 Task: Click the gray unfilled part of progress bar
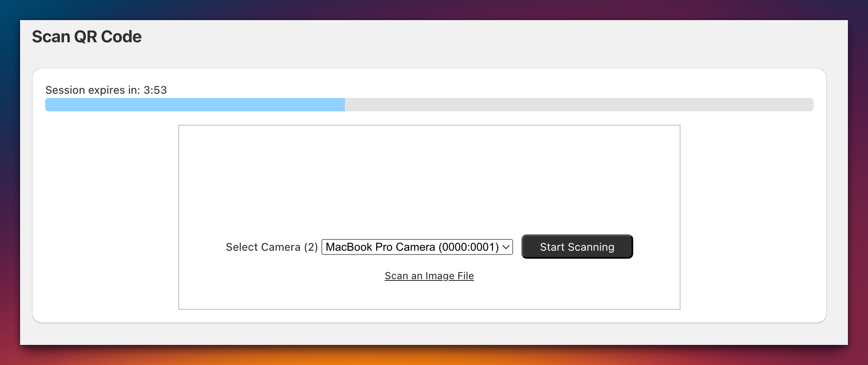tap(578, 105)
